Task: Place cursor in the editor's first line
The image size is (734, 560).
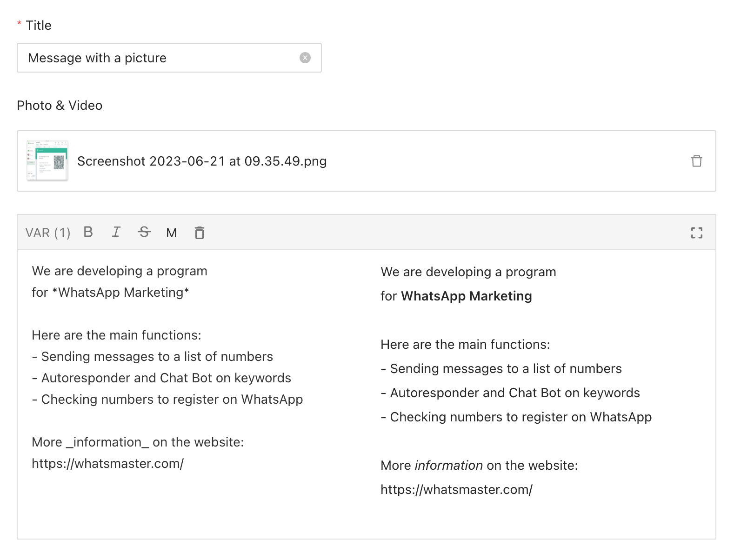Action: click(x=120, y=271)
